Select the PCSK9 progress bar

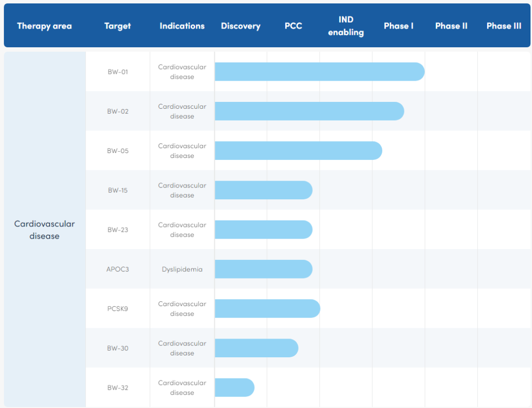pos(267,309)
